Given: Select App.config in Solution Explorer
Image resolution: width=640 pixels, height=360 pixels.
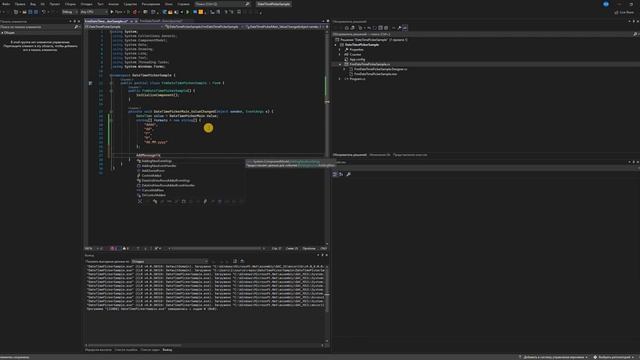Looking at the screenshot, I should (357, 60).
